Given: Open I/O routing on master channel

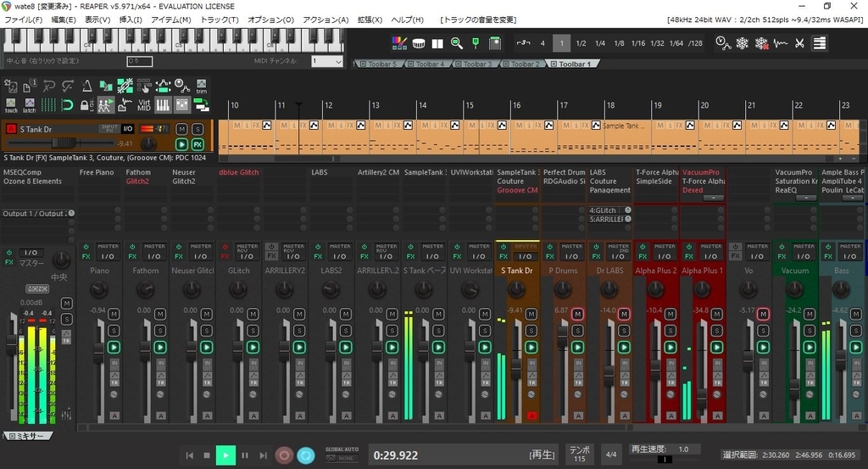Looking at the screenshot, I should point(31,252).
